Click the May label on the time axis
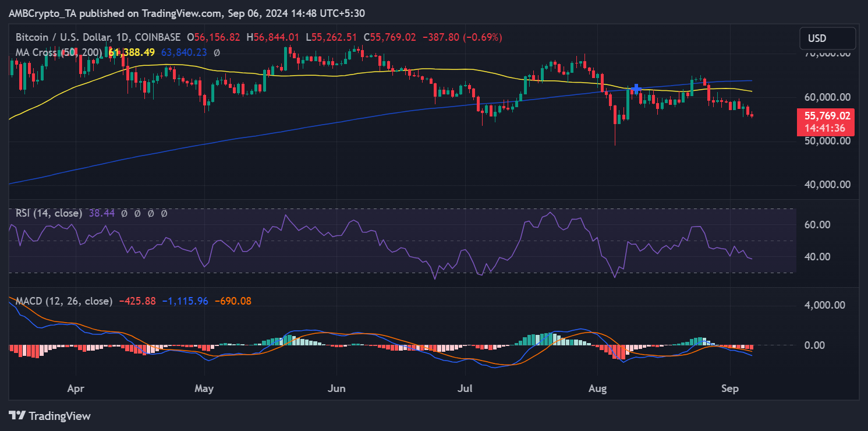 205,387
